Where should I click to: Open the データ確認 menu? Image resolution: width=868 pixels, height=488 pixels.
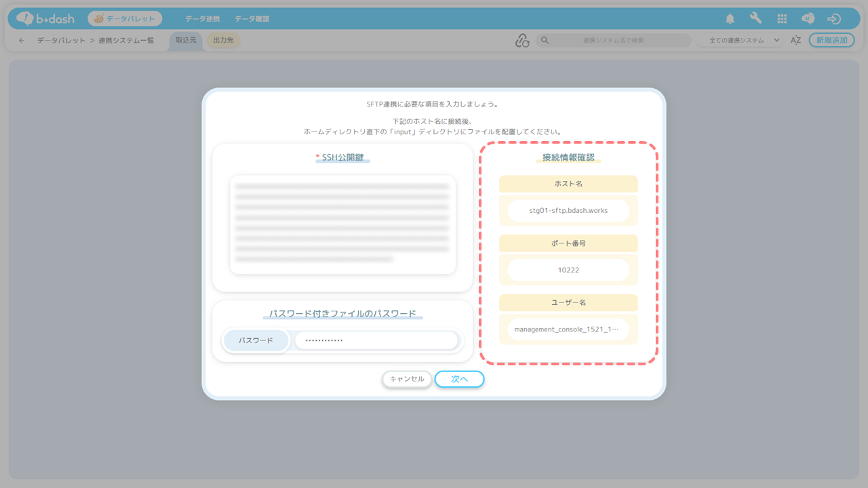(252, 19)
